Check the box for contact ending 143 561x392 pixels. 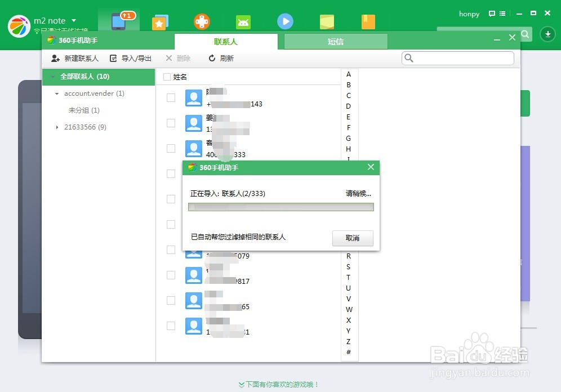[171, 97]
